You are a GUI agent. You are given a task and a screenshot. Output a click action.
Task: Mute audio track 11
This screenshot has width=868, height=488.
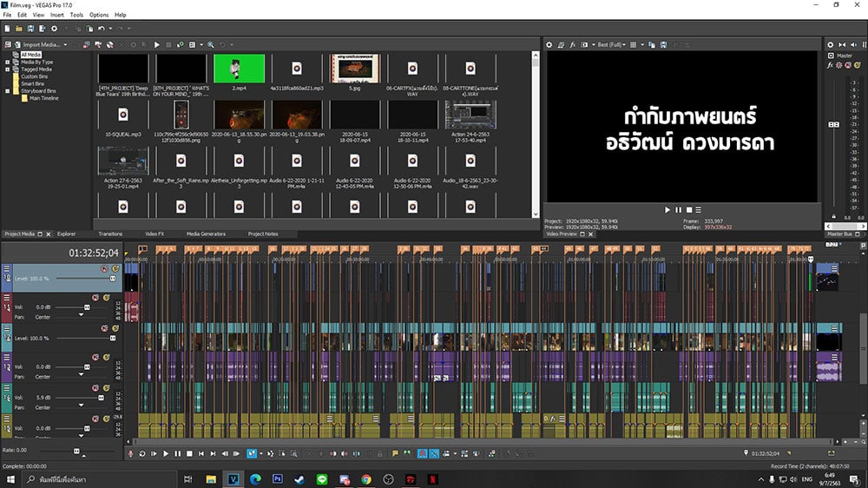point(95,298)
